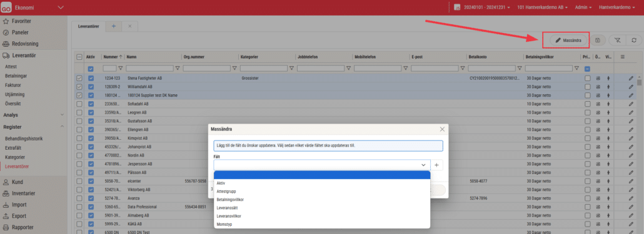
Task: Open fiscal year 20240101 - 20241231 dropdown
Action: point(486,7)
